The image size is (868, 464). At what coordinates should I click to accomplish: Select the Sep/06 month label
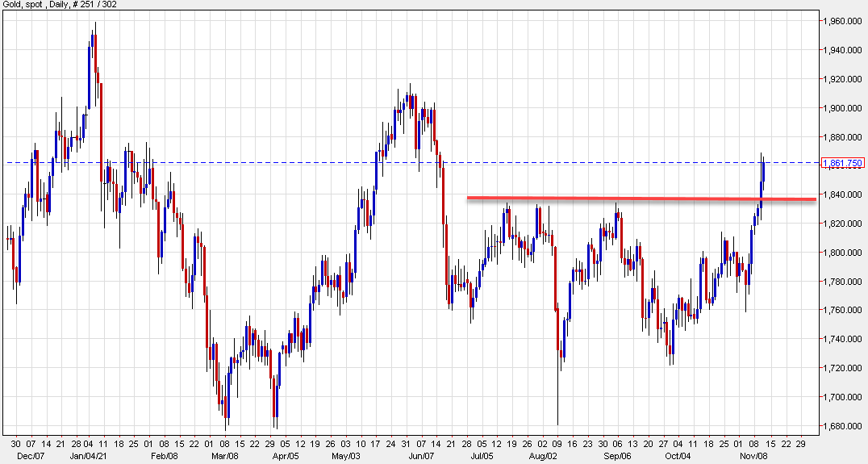pyautogui.click(x=618, y=456)
